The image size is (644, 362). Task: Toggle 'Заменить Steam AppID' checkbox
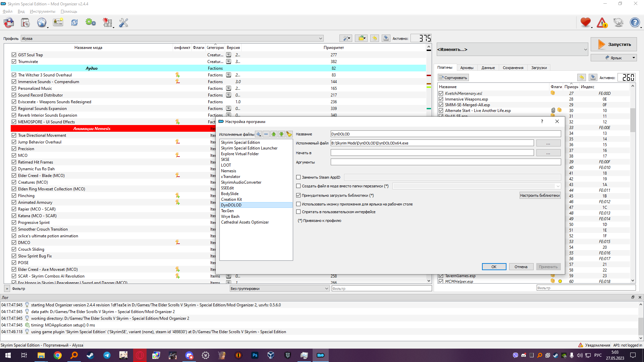pos(298,177)
